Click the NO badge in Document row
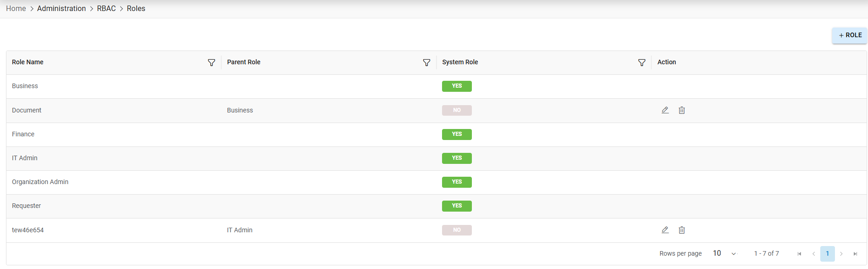868x269 pixels. click(x=457, y=110)
